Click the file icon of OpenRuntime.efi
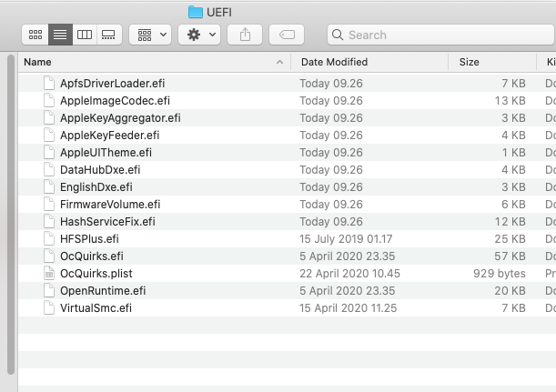This screenshot has height=392, width=556. pos(49,291)
